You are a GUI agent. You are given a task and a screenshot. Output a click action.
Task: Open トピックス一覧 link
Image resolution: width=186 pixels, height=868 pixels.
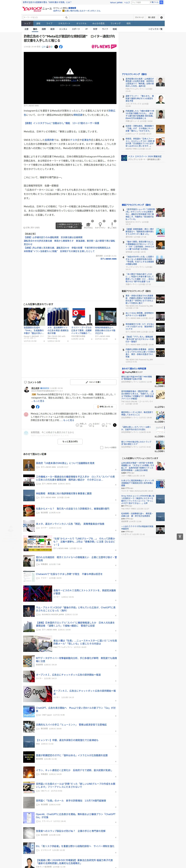[x=155, y=29]
